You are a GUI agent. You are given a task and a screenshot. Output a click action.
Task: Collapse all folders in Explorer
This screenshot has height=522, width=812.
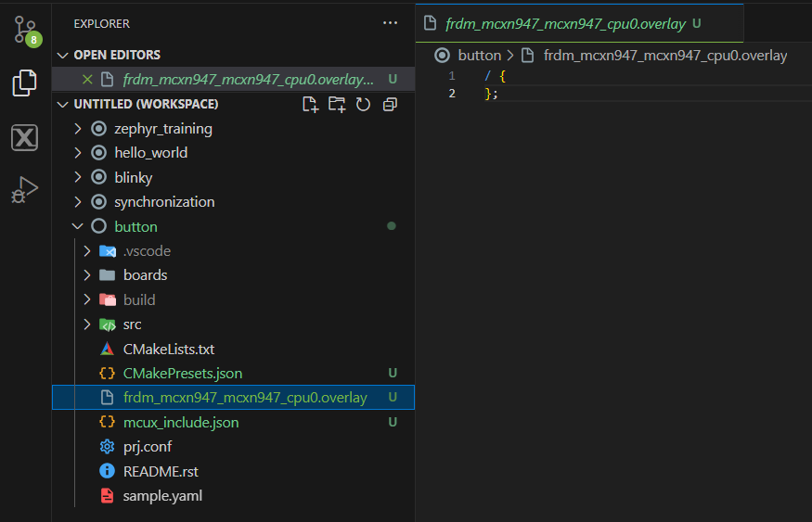390,104
